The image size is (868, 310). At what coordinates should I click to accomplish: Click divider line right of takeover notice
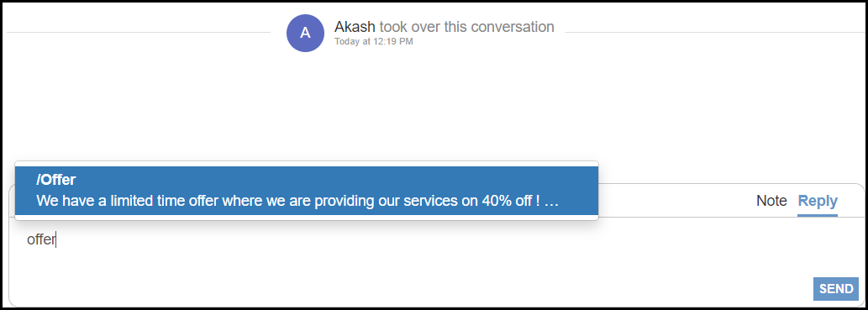pyautogui.click(x=713, y=33)
